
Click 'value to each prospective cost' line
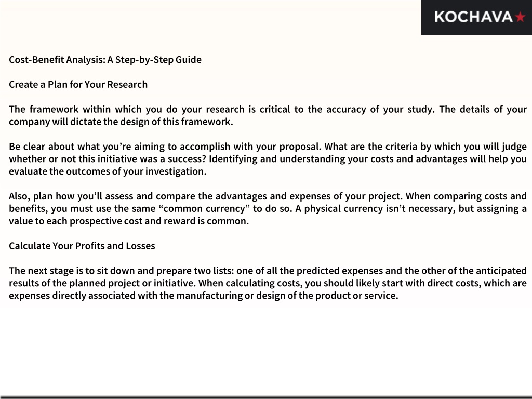(x=129, y=221)
